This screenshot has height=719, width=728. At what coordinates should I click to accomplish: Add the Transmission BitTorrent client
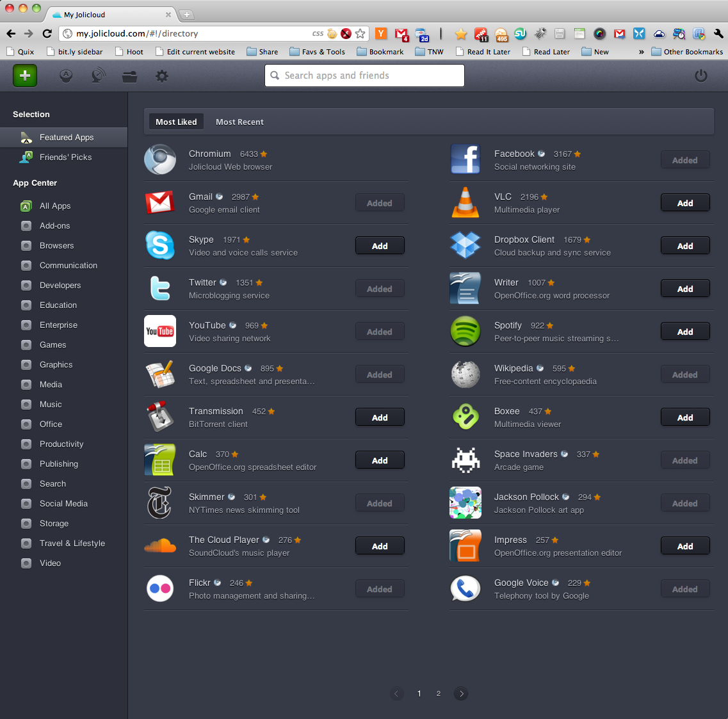point(380,417)
